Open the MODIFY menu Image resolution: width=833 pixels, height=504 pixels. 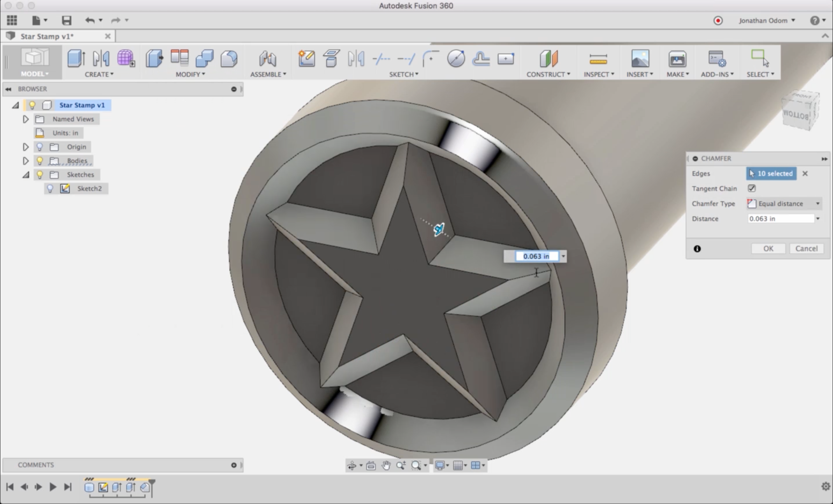[x=190, y=74]
